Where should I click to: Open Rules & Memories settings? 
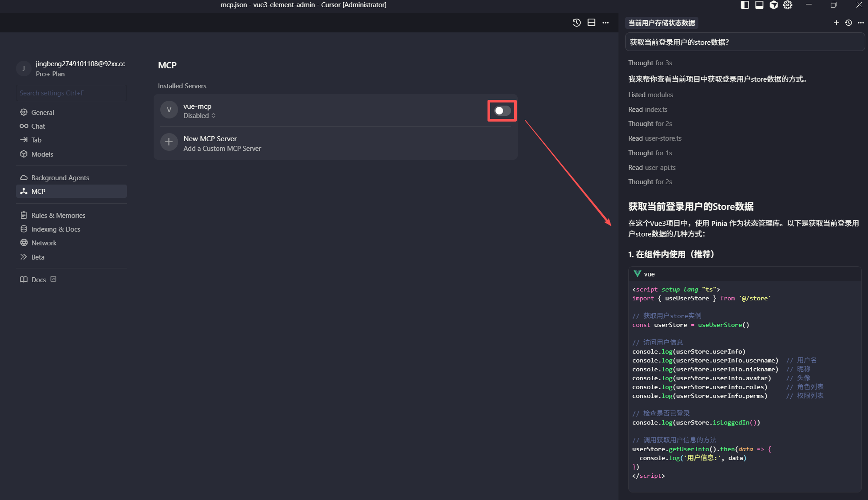[58, 215]
